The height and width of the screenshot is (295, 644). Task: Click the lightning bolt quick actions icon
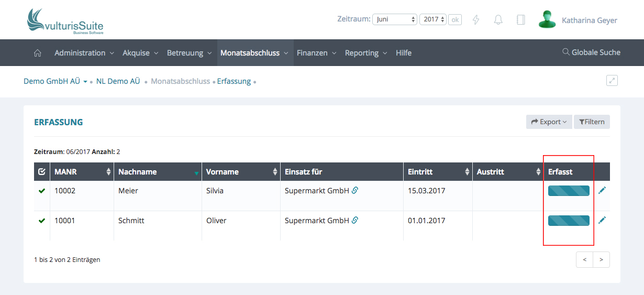(476, 20)
